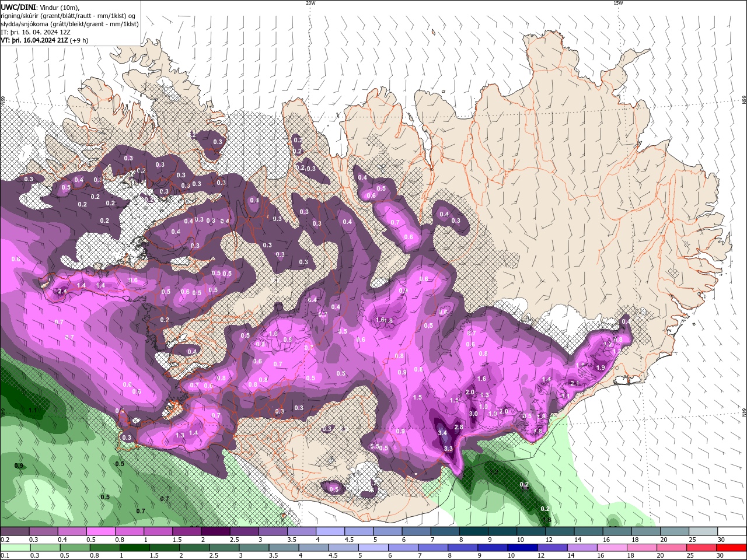Click the 20W longitude label
The width and height of the screenshot is (747, 560).
pyautogui.click(x=310, y=3)
